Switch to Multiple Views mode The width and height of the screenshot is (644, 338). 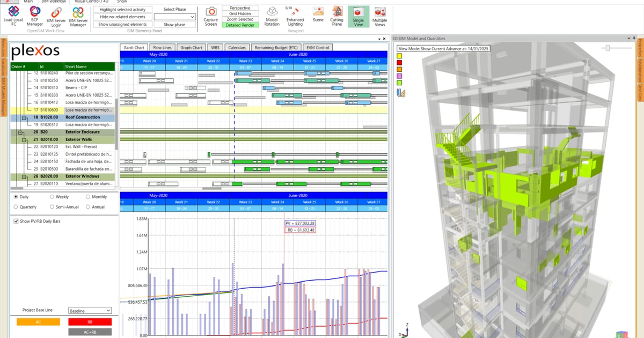(x=380, y=16)
